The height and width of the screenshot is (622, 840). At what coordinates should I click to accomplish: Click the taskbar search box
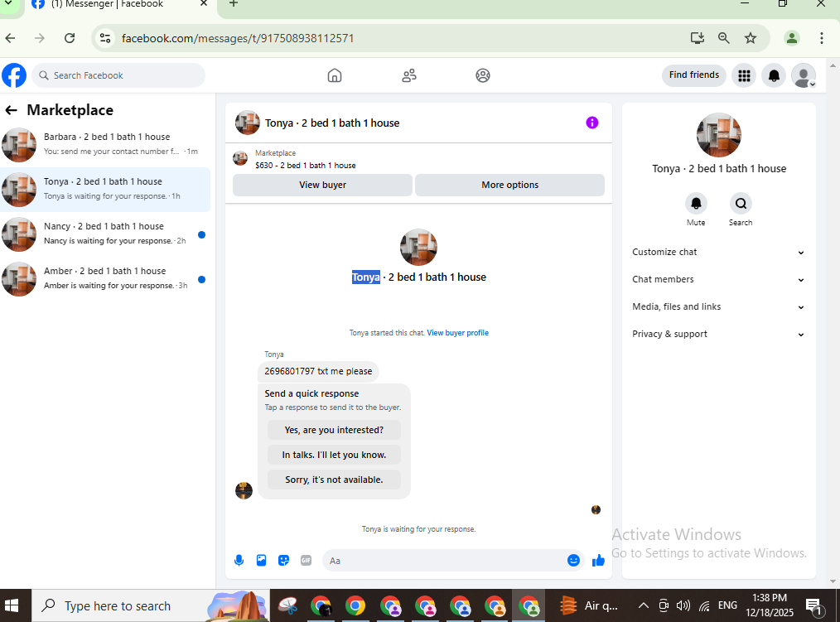150,606
